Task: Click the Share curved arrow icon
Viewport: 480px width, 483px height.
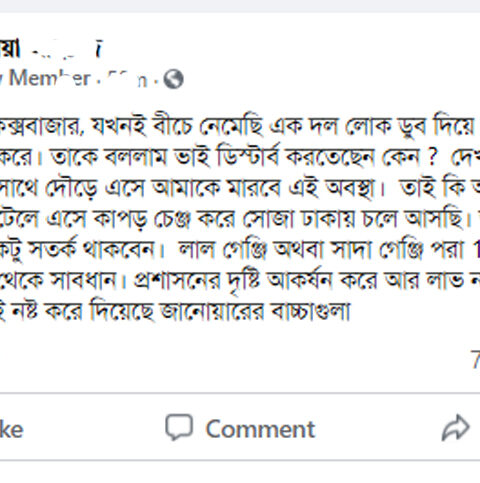Action: pos(455,428)
